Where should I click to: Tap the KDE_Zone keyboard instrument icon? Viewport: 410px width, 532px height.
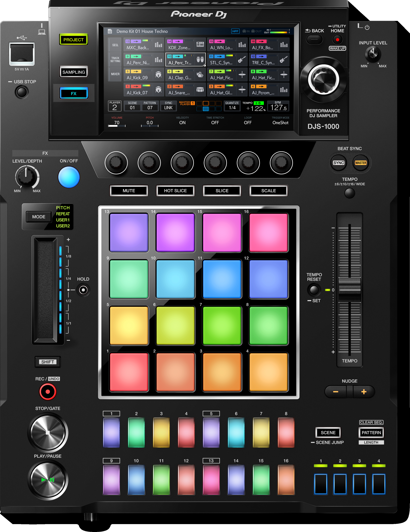pyautogui.click(x=200, y=45)
